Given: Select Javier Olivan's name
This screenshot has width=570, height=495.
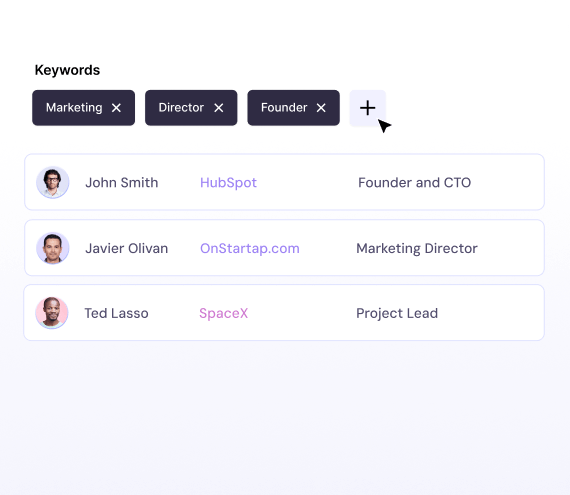Looking at the screenshot, I should pos(127,249).
